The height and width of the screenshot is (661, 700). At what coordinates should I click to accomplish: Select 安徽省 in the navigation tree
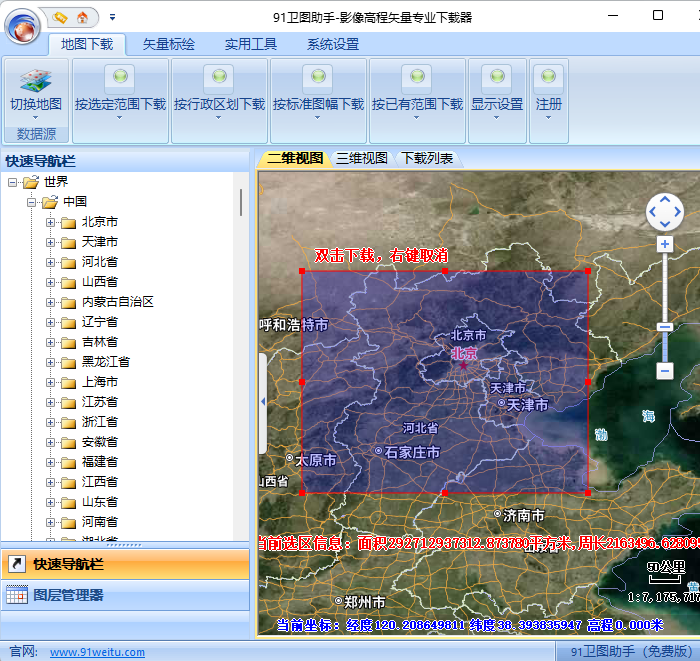pyautogui.click(x=100, y=442)
